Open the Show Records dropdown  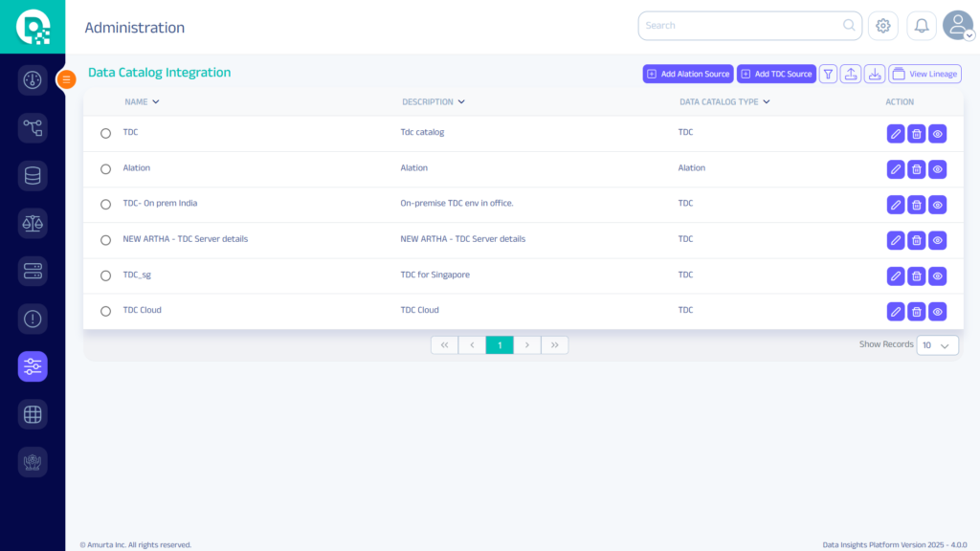[937, 345]
